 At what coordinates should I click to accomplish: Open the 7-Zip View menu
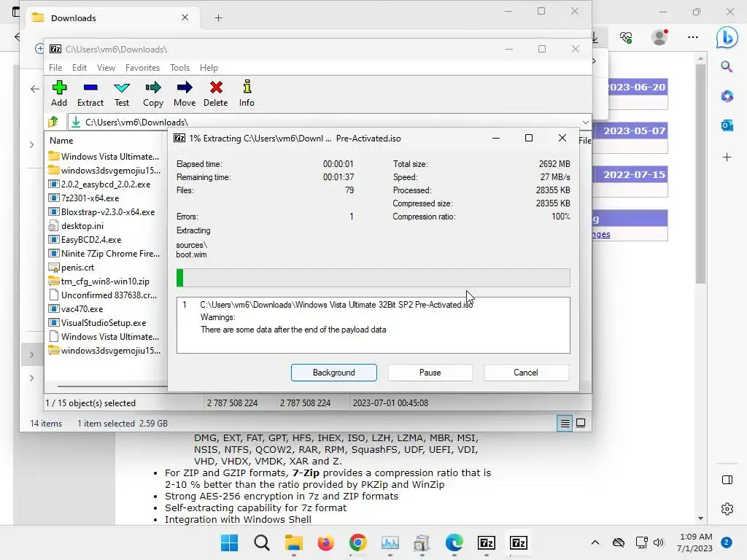click(106, 68)
